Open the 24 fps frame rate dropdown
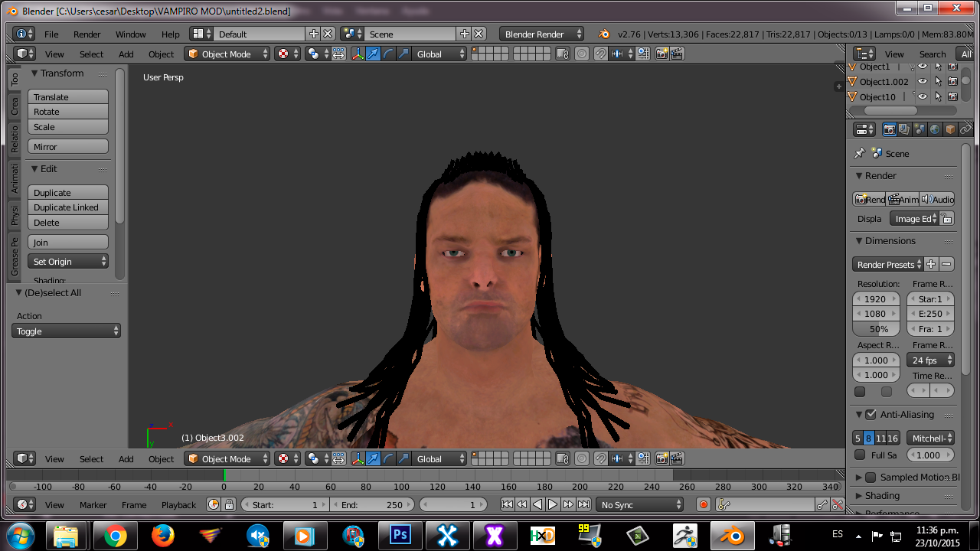 pyautogui.click(x=930, y=360)
